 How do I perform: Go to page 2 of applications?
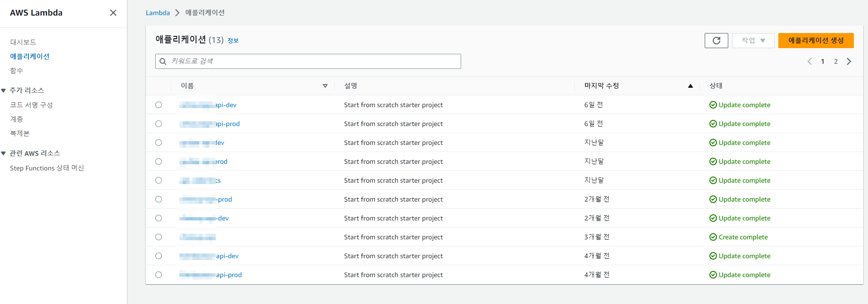[836, 61]
